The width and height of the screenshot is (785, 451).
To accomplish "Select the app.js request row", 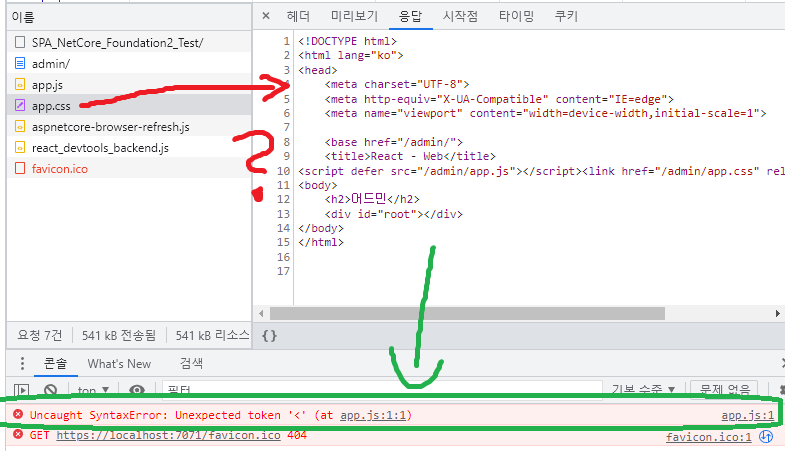I will pos(129,84).
